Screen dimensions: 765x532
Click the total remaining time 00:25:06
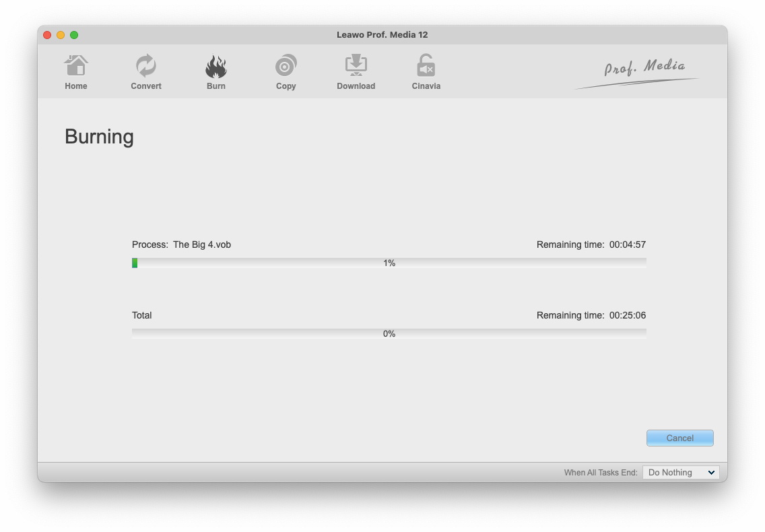click(627, 315)
